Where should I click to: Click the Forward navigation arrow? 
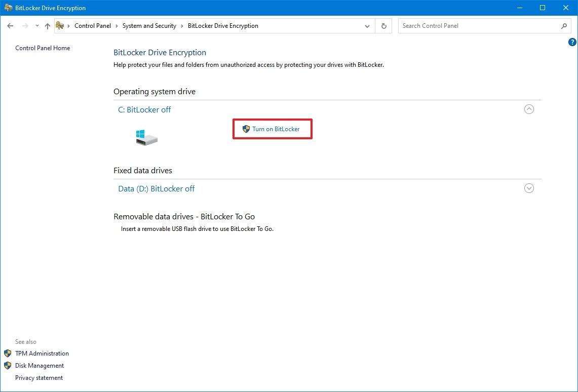[x=25, y=26]
